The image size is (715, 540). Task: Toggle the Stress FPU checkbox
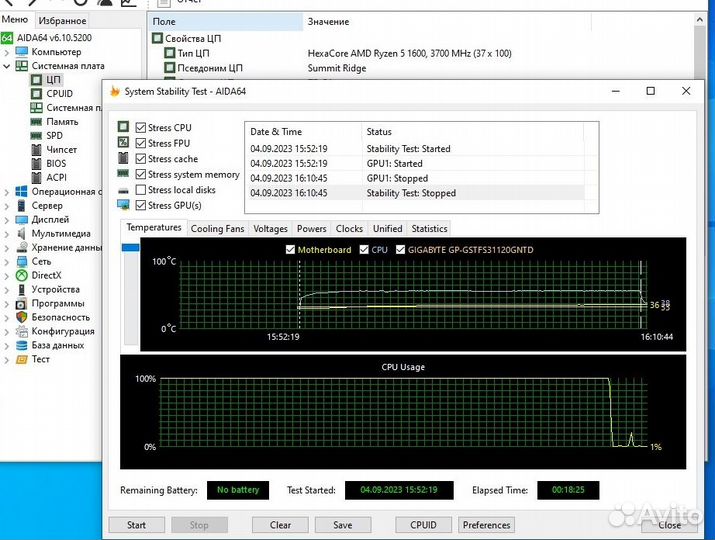141,143
